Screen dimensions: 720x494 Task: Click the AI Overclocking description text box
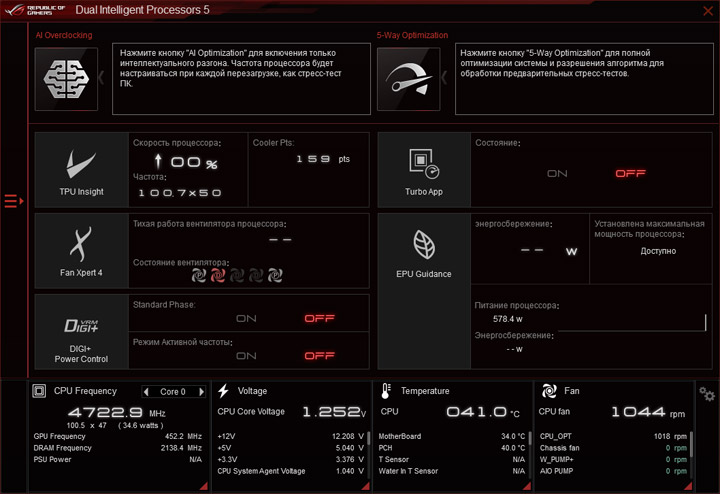coord(241,79)
